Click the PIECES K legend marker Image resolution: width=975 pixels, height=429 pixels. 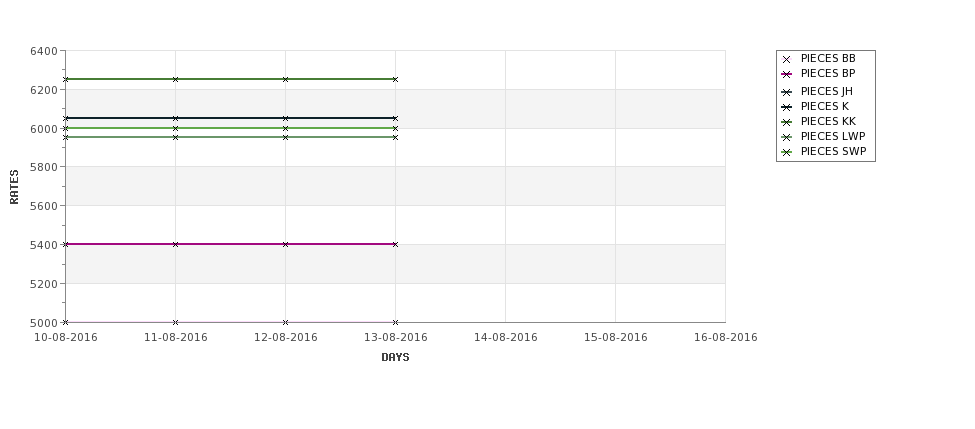point(786,108)
